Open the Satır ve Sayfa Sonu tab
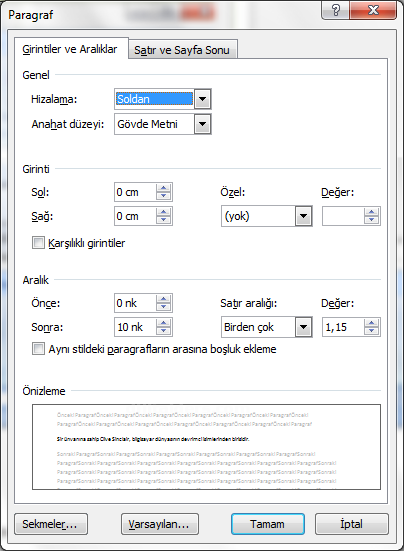 182,50
